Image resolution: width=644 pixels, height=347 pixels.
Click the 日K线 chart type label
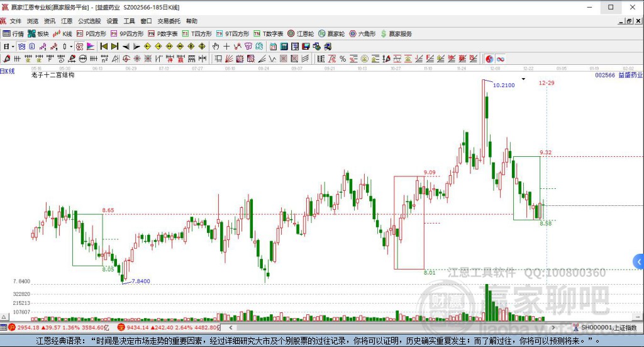pos(8,71)
